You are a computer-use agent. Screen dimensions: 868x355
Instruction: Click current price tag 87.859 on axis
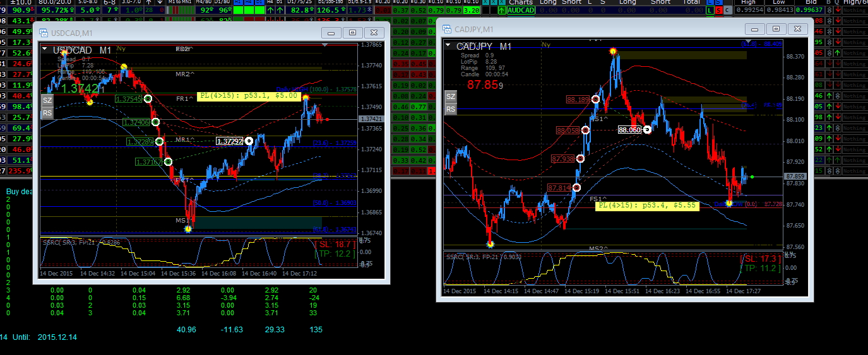(x=796, y=177)
